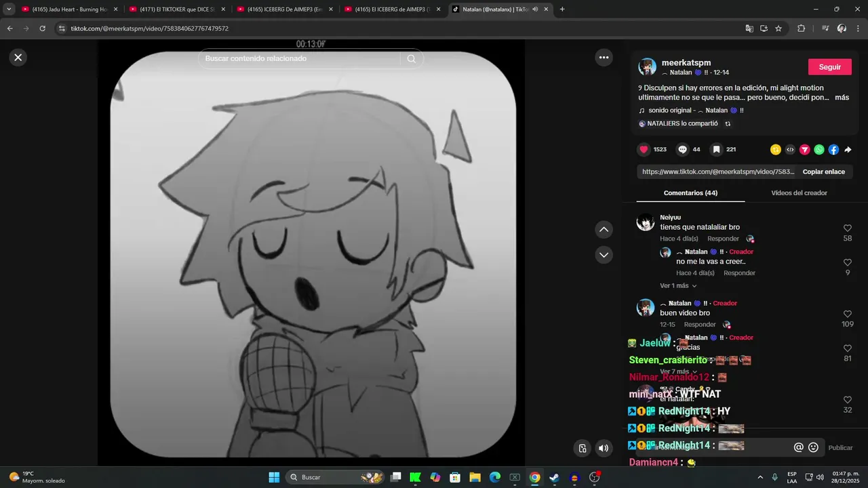Like the reply 'no me la vas a creer..'

coord(847,262)
